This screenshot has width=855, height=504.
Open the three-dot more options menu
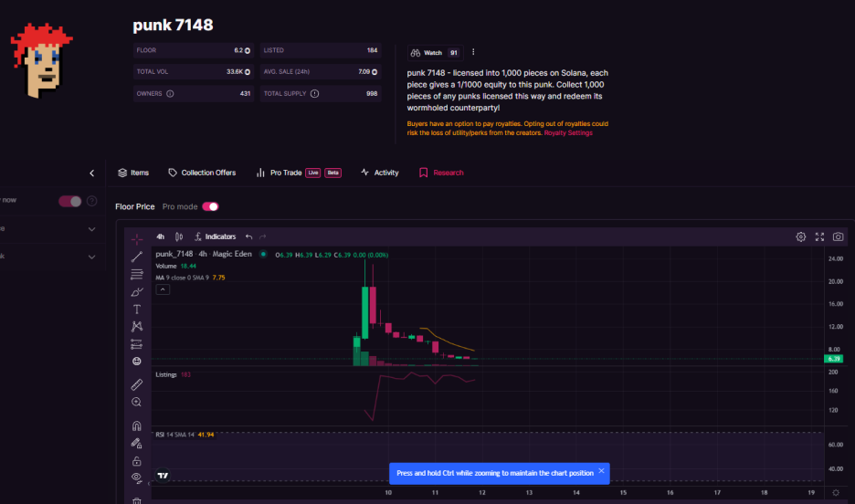click(473, 52)
